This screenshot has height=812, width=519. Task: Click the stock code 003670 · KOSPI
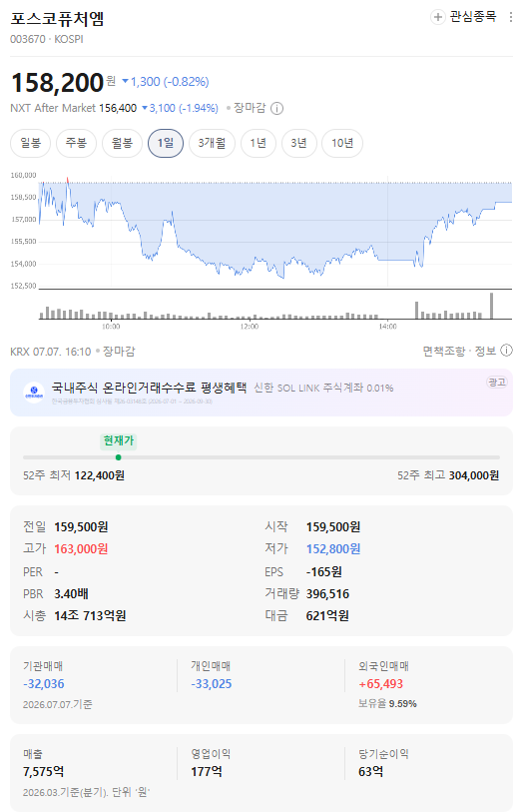coord(47,39)
